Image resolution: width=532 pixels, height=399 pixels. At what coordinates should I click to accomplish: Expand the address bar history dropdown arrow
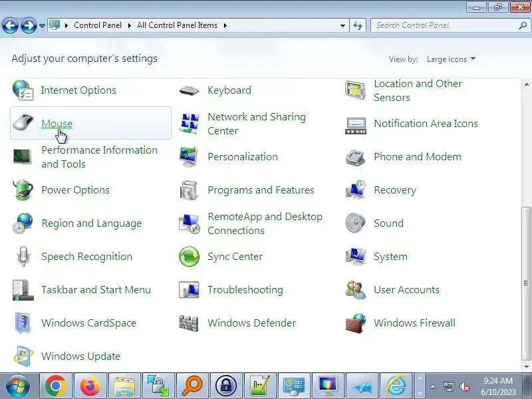click(342, 25)
